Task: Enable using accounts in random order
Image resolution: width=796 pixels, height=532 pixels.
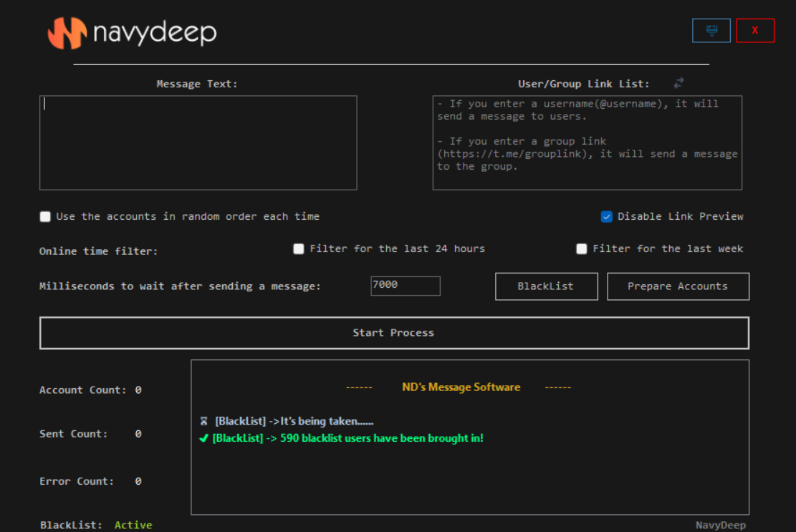Action: pos(45,216)
